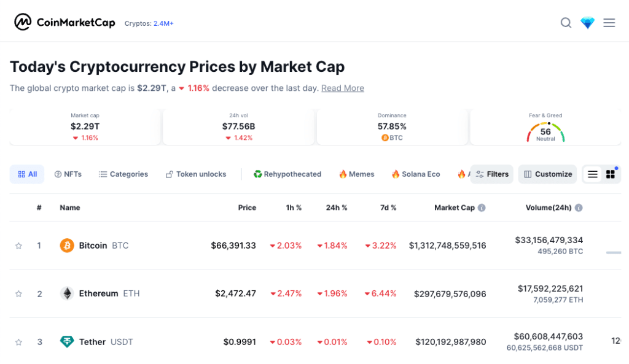Open the Dominance 57.85% card
The image size is (629, 364).
tap(392, 126)
